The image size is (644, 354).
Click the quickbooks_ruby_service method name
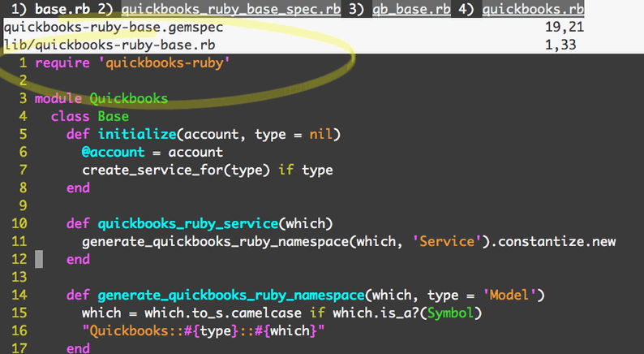(187, 223)
